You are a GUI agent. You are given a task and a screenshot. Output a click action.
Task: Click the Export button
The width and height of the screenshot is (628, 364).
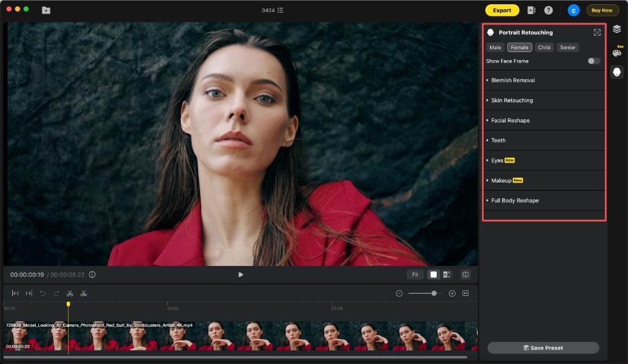502,10
